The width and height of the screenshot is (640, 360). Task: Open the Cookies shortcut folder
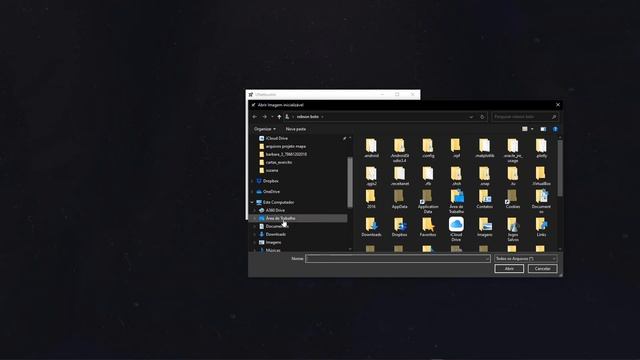513,199
